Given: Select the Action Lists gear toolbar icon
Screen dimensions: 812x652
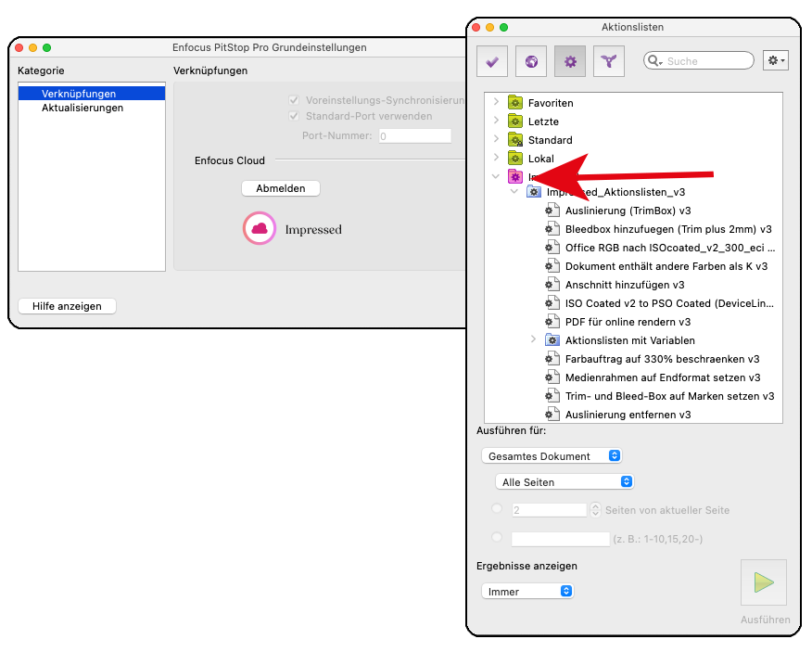Looking at the screenshot, I should (x=570, y=61).
